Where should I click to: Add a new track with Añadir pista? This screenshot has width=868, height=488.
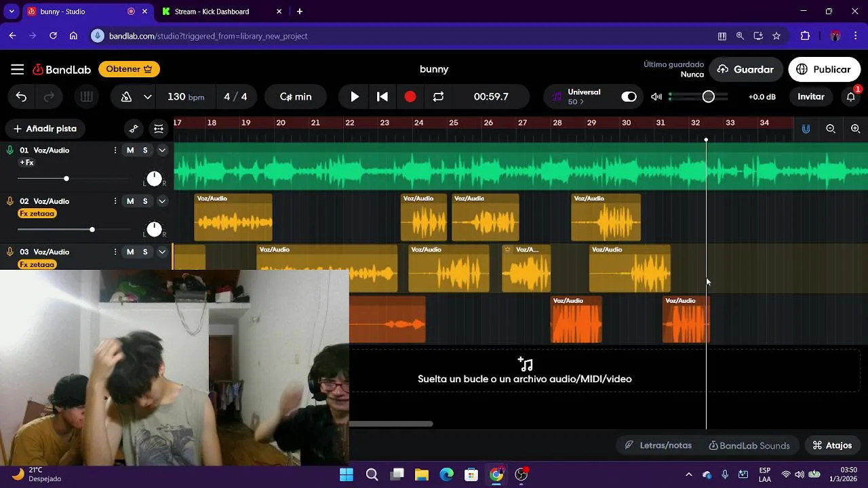click(x=45, y=129)
